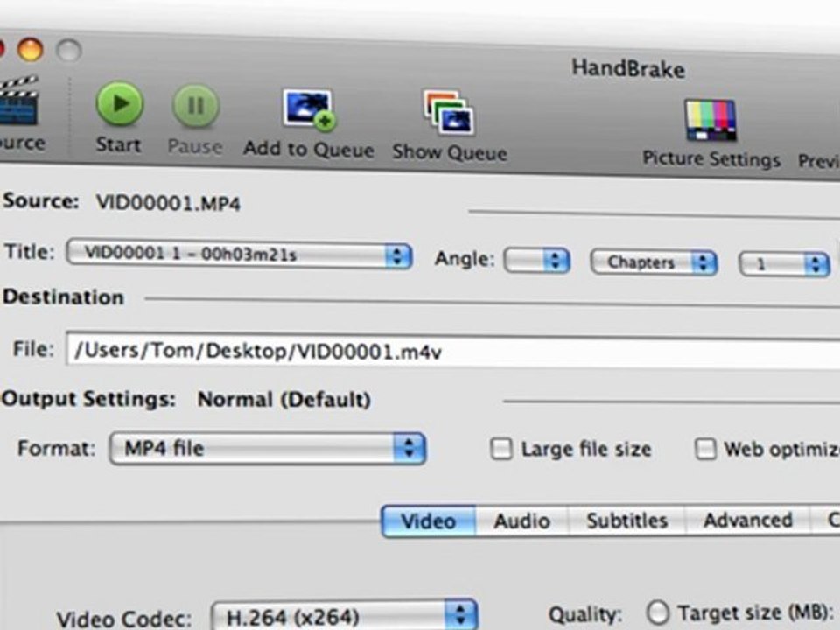Image resolution: width=840 pixels, height=630 pixels.
Task: Click the green Start encode icon
Action: pos(120,103)
